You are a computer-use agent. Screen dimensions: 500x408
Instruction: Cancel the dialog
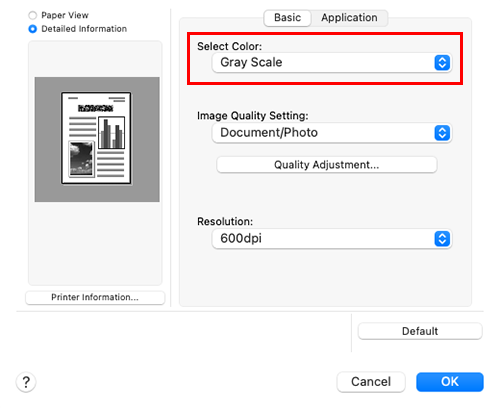371,382
